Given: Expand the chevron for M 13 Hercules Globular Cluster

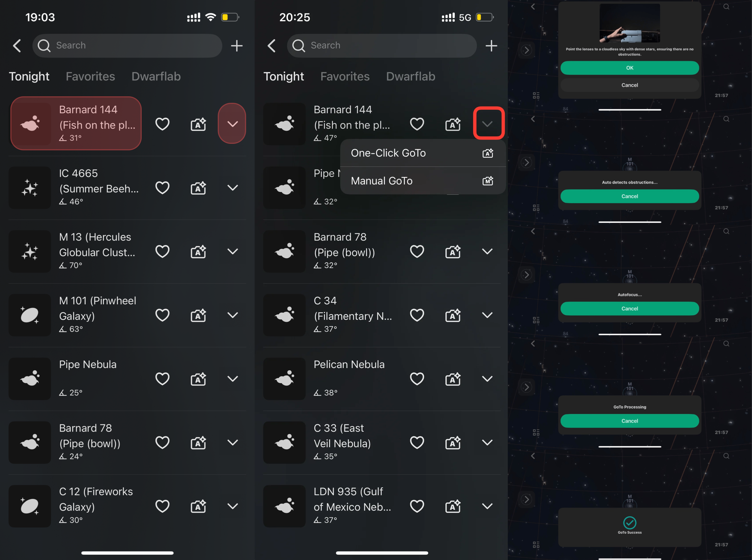Looking at the screenshot, I should coord(233,252).
